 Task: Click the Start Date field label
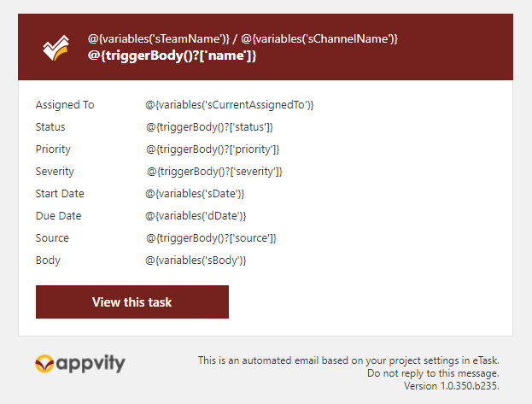point(60,194)
